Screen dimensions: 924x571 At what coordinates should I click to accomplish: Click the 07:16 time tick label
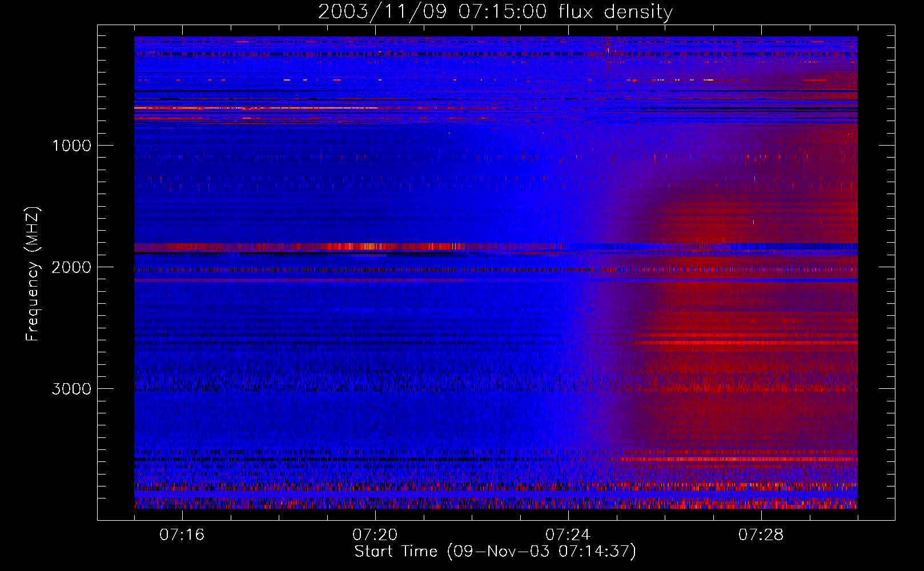point(182,535)
